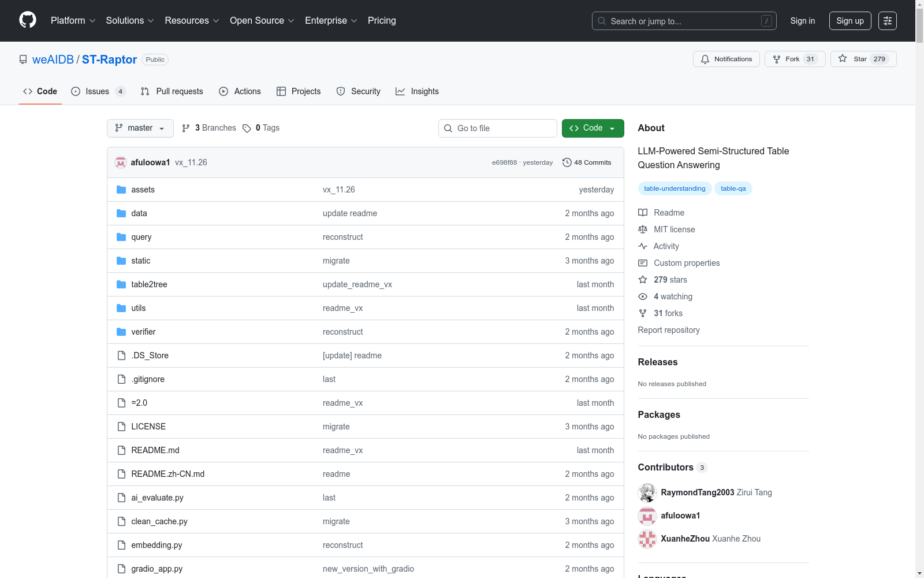Click the verifier folder icon
Image resolution: width=924 pixels, height=578 pixels.
point(121,332)
